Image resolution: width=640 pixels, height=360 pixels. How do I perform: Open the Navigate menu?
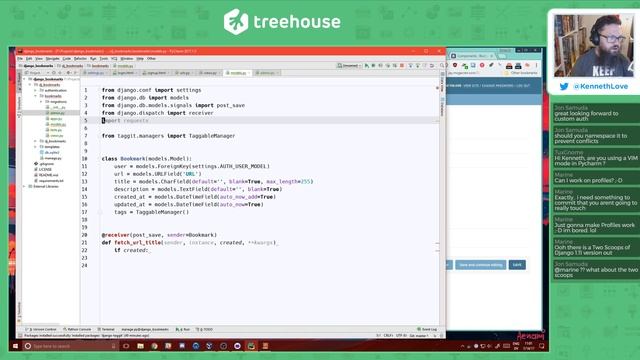(x=52, y=59)
